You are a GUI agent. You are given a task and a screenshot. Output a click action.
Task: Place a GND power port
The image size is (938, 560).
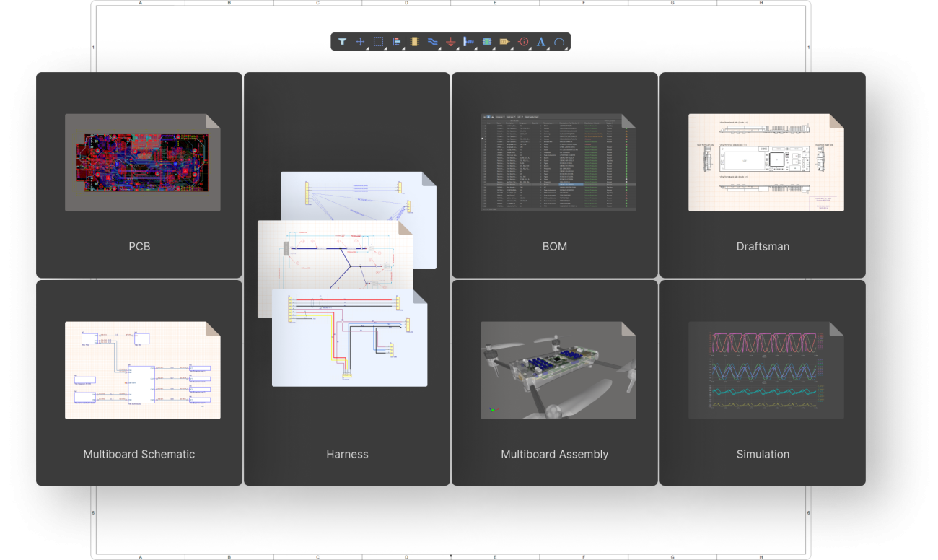[450, 42]
